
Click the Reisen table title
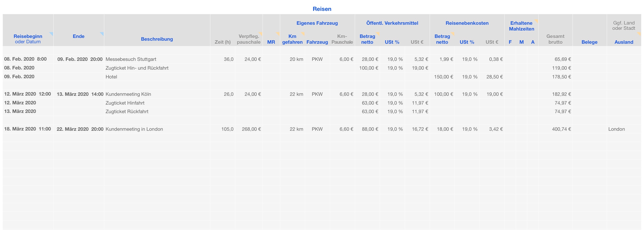point(322,9)
